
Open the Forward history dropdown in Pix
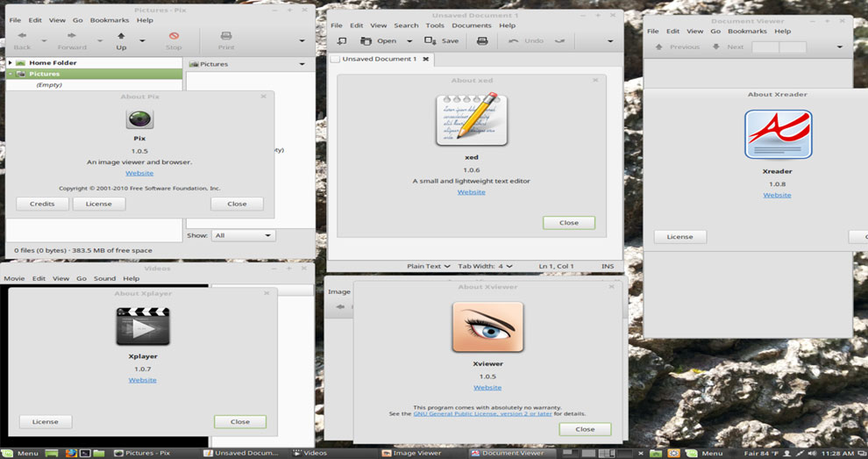tap(100, 40)
